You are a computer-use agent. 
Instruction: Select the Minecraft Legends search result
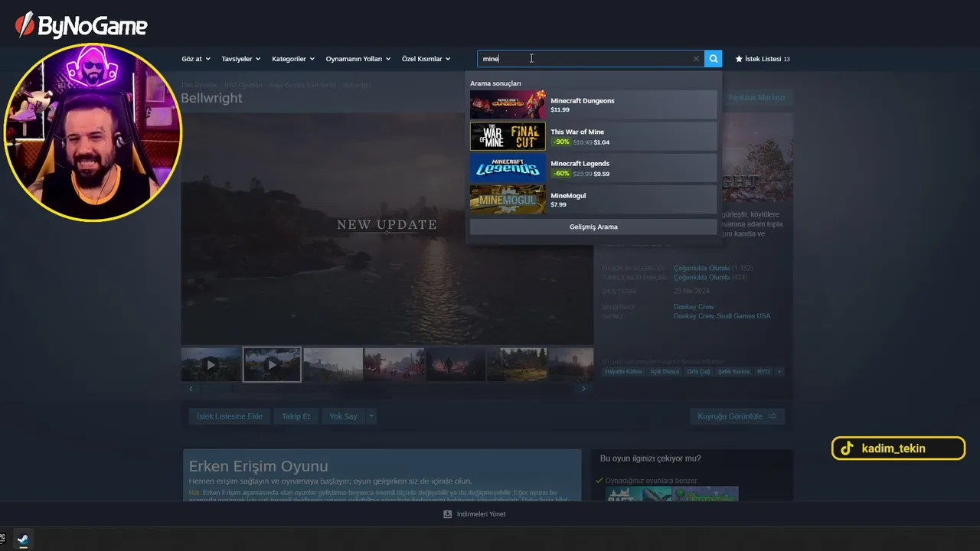pos(593,168)
